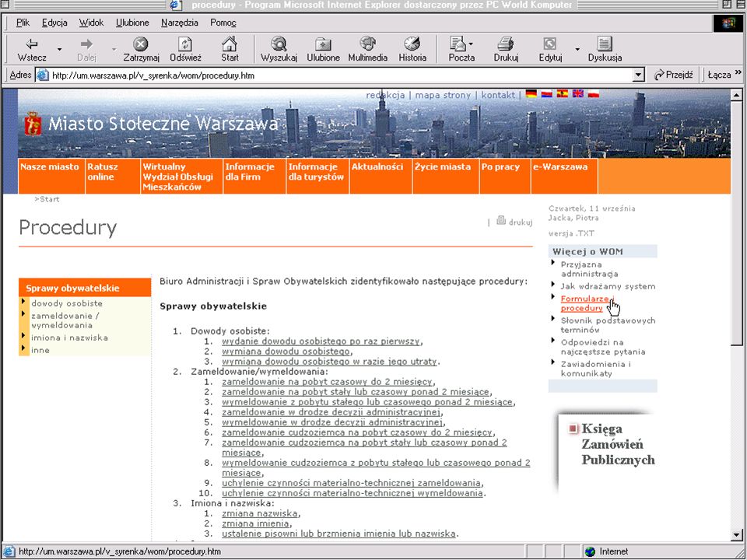The width and height of the screenshot is (747, 560).
Task: Open the Nasze miasto tab
Action: (51, 177)
